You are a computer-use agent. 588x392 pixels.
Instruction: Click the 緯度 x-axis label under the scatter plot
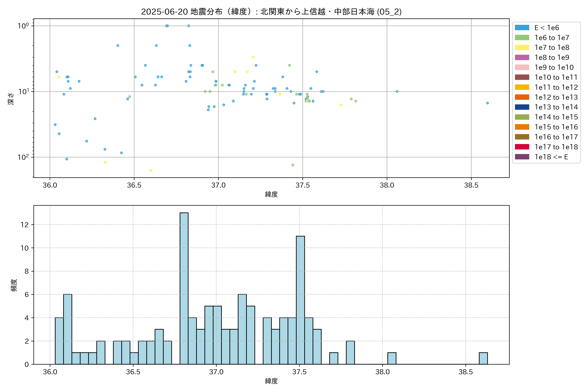coord(271,194)
